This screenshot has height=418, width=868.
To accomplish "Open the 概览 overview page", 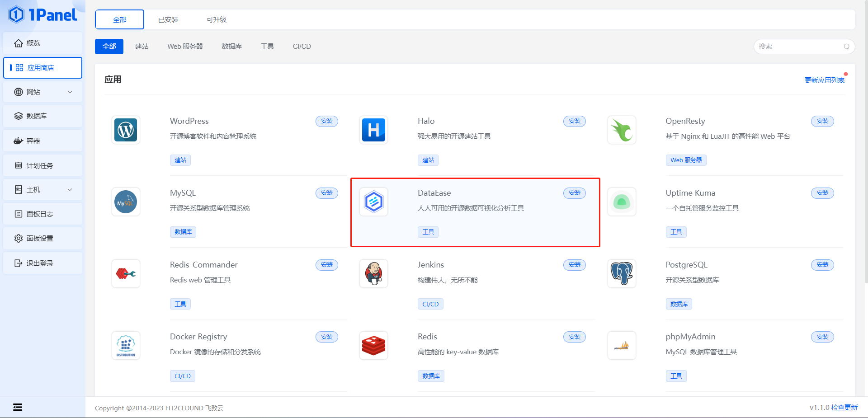I will (x=42, y=43).
